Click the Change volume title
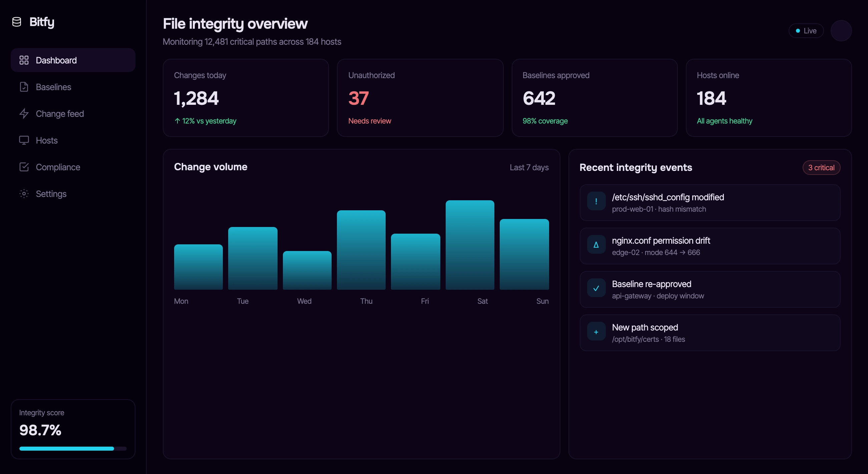Screen dimensions: 868x474 pyautogui.click(x=210, y=167)
